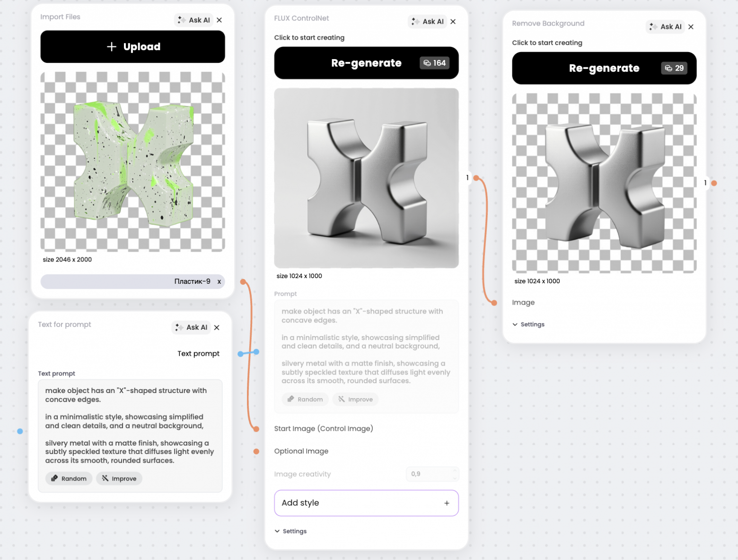The height and width of the screenshot is (560, 738).
Task: Close the FLUX ControlNet node
Action: point(453,22)
